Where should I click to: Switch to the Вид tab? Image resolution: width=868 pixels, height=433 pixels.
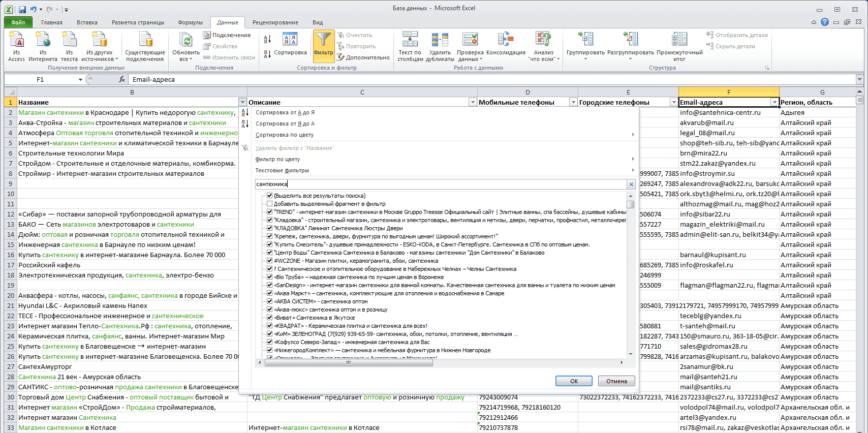pyautogui.click(x=318, y=22)
